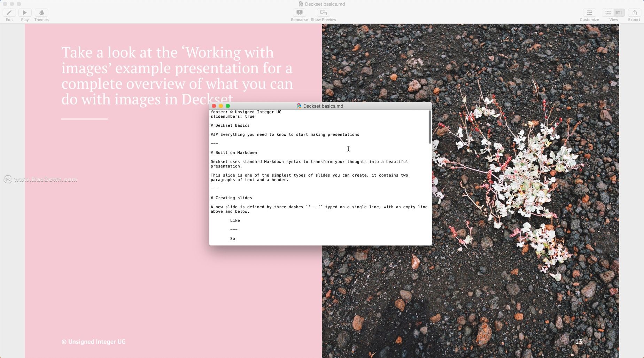Open the Export share menu
The image size is (644, 358).
point(634,13)
